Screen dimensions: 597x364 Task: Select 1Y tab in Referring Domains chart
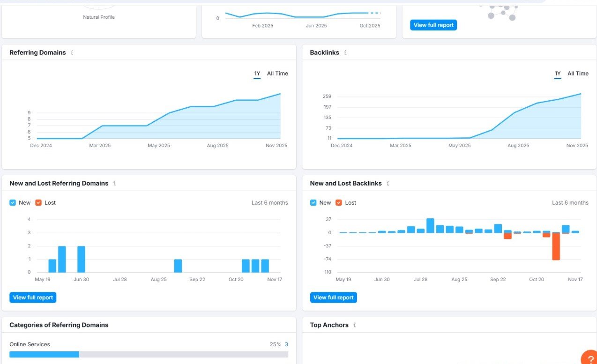(x=257, y=74)
